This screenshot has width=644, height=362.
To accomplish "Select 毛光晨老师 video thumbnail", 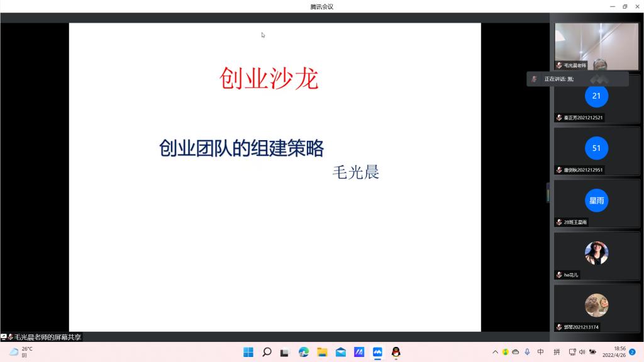I will point(596,47).
